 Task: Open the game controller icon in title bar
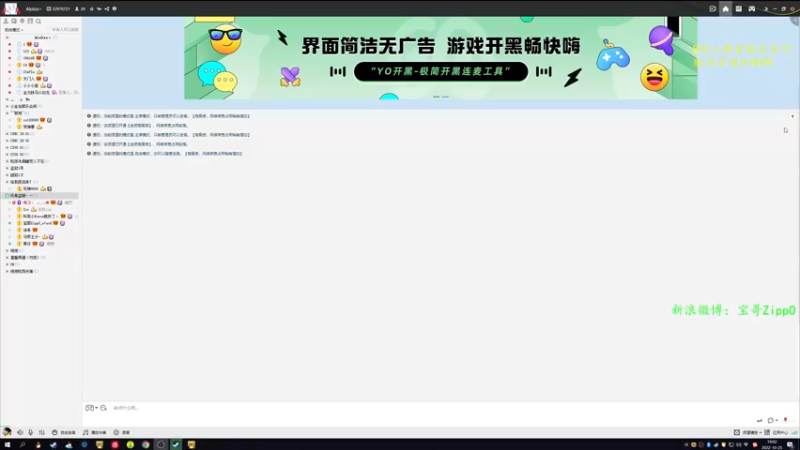click(752, 9)
